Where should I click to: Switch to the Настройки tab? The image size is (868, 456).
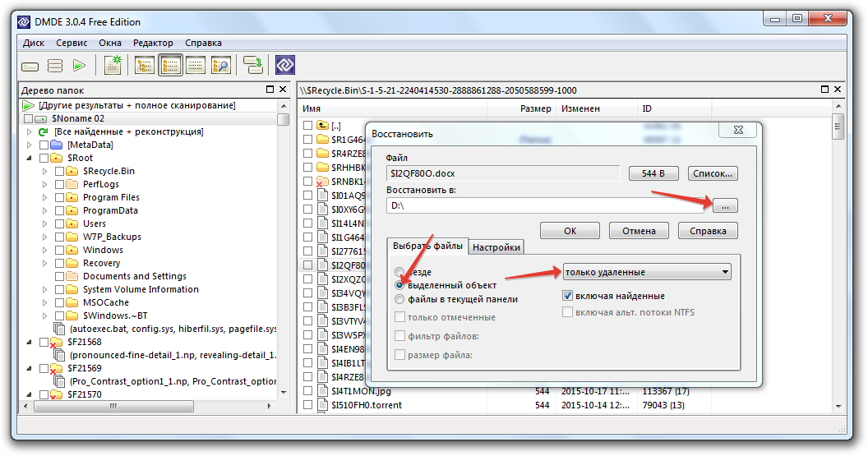tap(496, 247)
